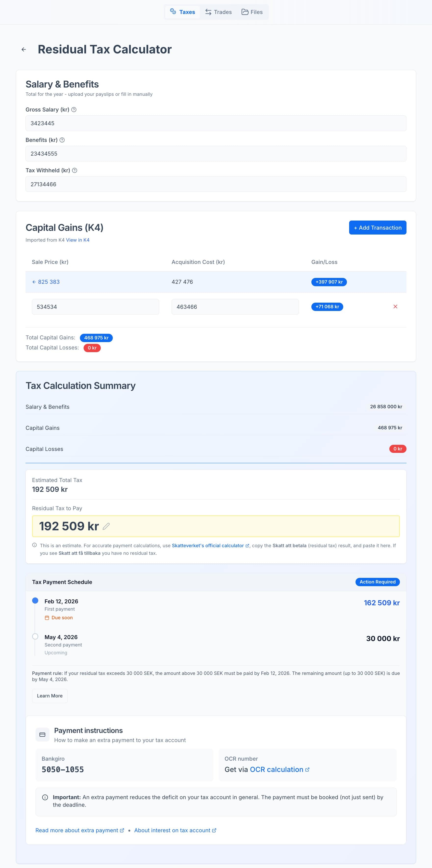Click the 26 858 000 kr salary summary value
This screenshot has width=432, height=868.
tap(386, 407)
